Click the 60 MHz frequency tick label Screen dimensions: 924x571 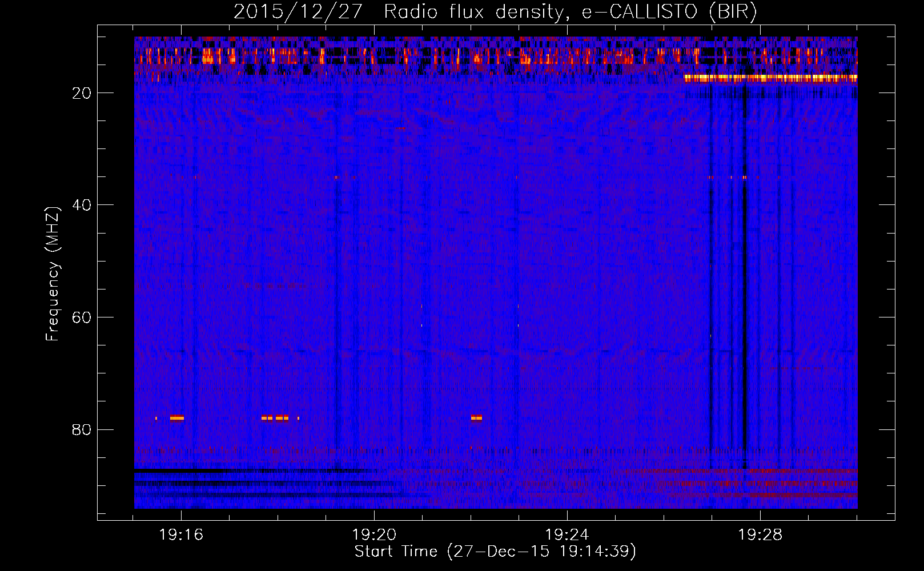coord(82,317)
